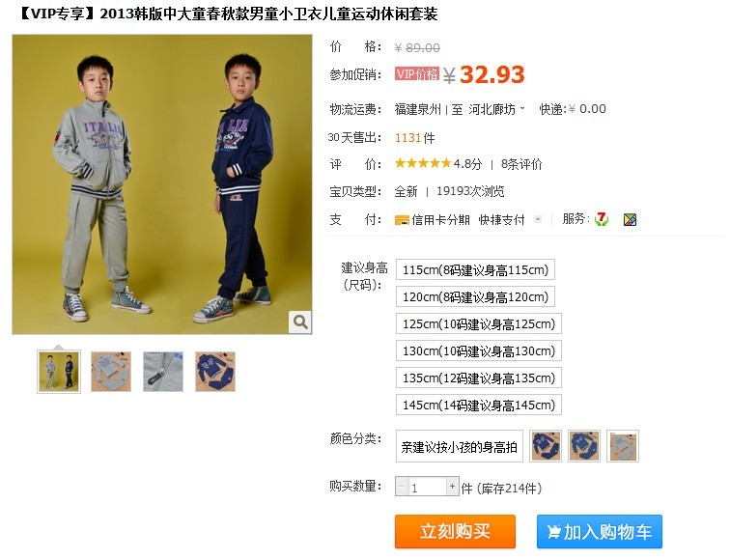Click the shopping cart icon on blue button
The width and height of the screenshot is (730, 560).
coord(553,532)
